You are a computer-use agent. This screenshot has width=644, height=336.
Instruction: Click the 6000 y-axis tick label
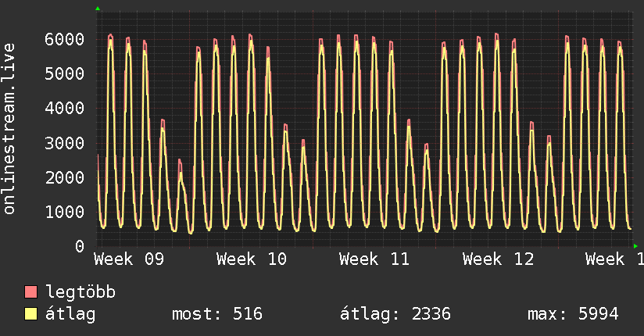[65, 39]
